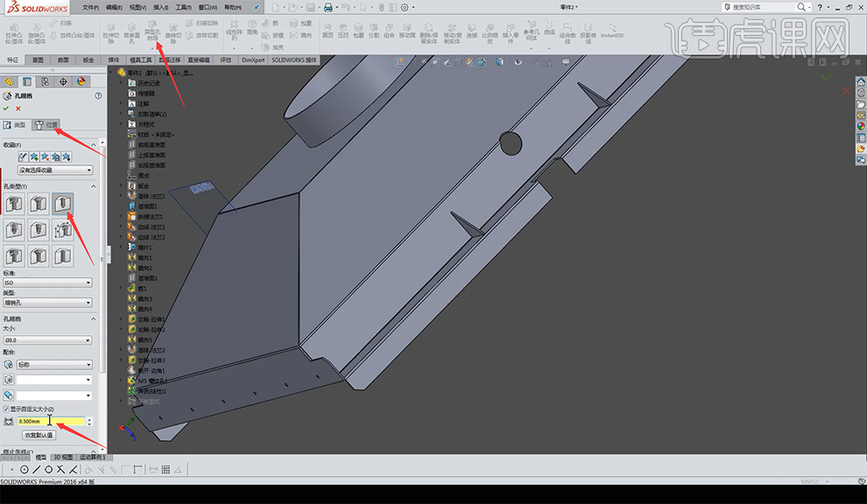This screenshot has height=504, width=867.
Task: Increase the custom diameter with the spinner arrow
Action: (88, 418)
